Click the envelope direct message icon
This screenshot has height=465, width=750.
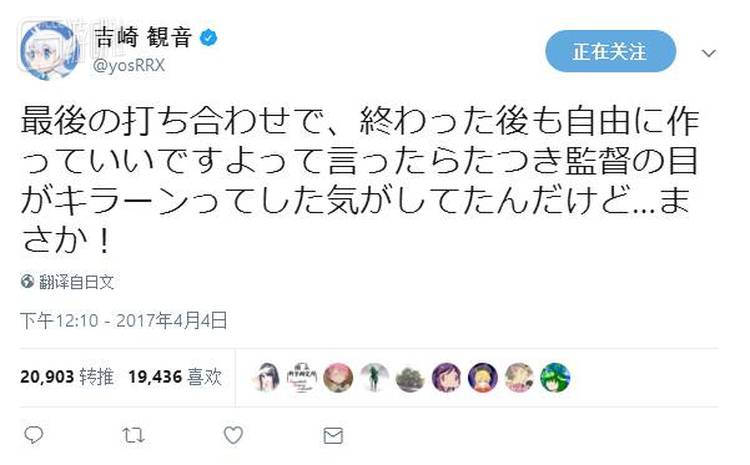coord(333,435)
